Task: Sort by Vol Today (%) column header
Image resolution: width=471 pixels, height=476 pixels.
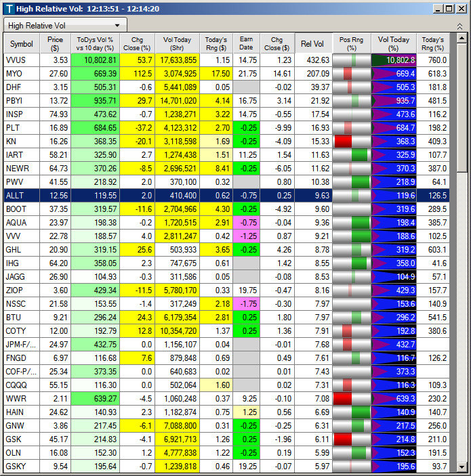Action: (x=394, y=44)
